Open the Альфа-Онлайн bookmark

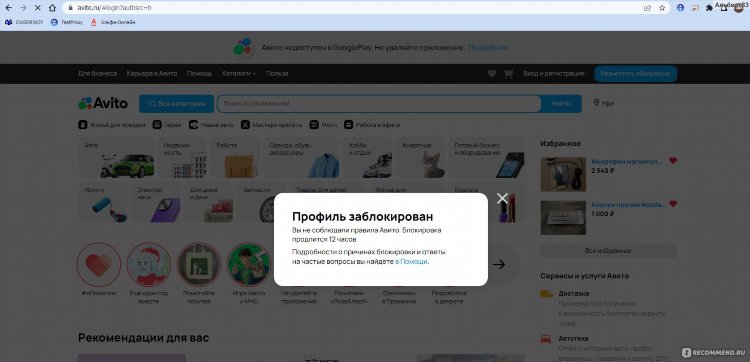tap(113, 22)
